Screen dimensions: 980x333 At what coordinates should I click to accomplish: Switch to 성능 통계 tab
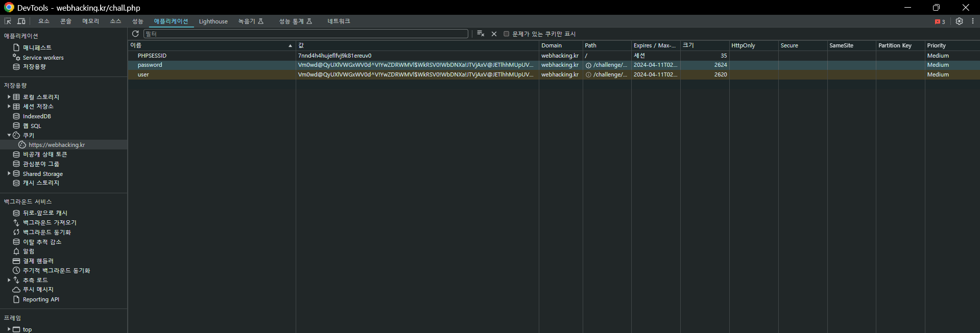point(295,21)
